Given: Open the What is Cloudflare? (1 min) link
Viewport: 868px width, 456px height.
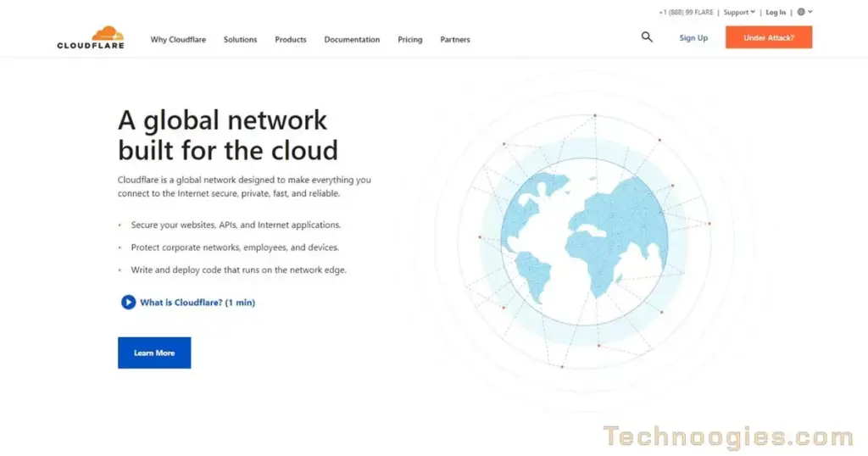Looking at the screenshot, I should pos(198,302).
